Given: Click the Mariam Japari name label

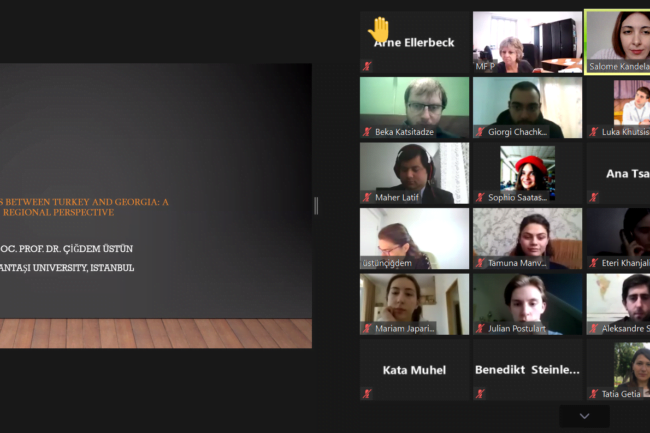Looking at the screenshot, I should click(x=405, y=329).
